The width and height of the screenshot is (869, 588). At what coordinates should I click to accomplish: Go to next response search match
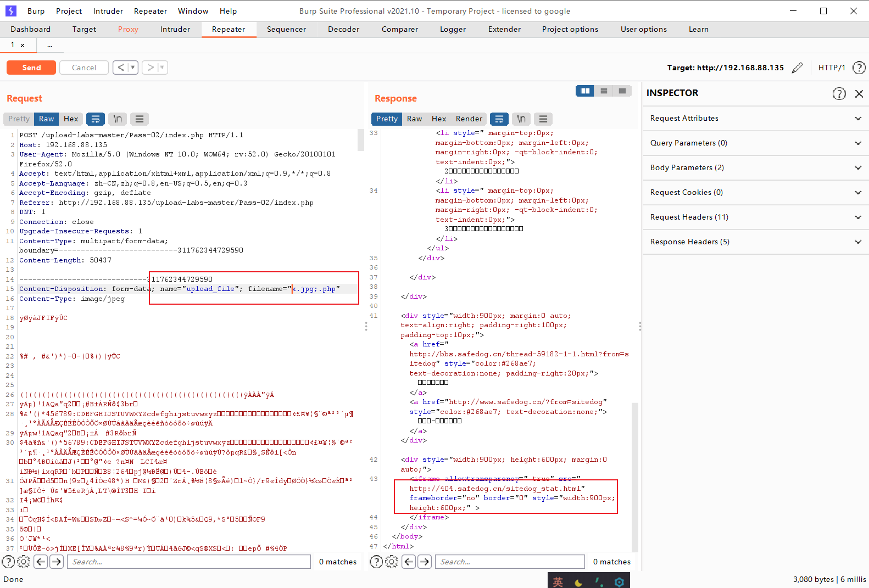(x=425, y=562)
